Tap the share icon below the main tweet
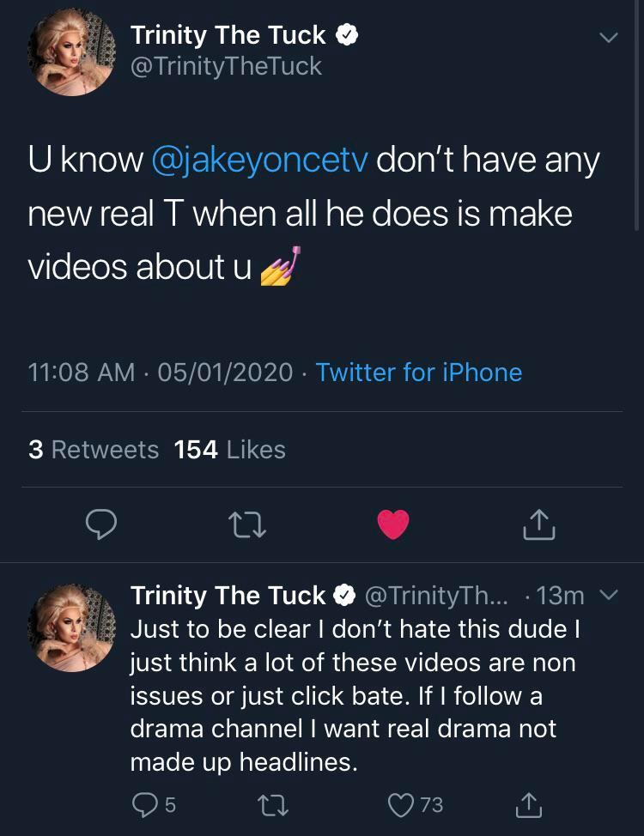644x836 pixels. (x=538, y=525)
